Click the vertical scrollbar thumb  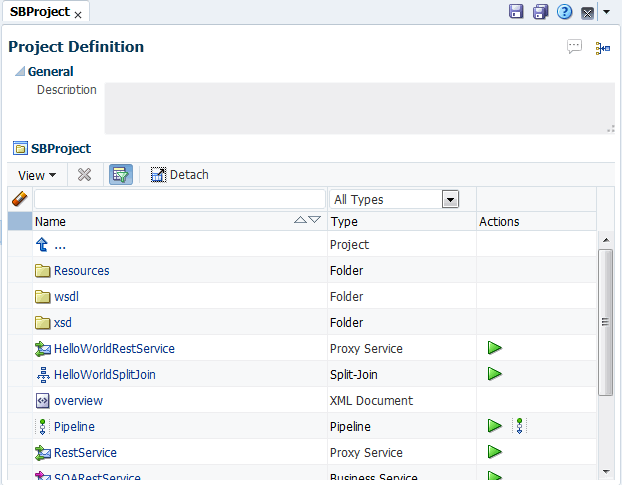tap(605, 322)
